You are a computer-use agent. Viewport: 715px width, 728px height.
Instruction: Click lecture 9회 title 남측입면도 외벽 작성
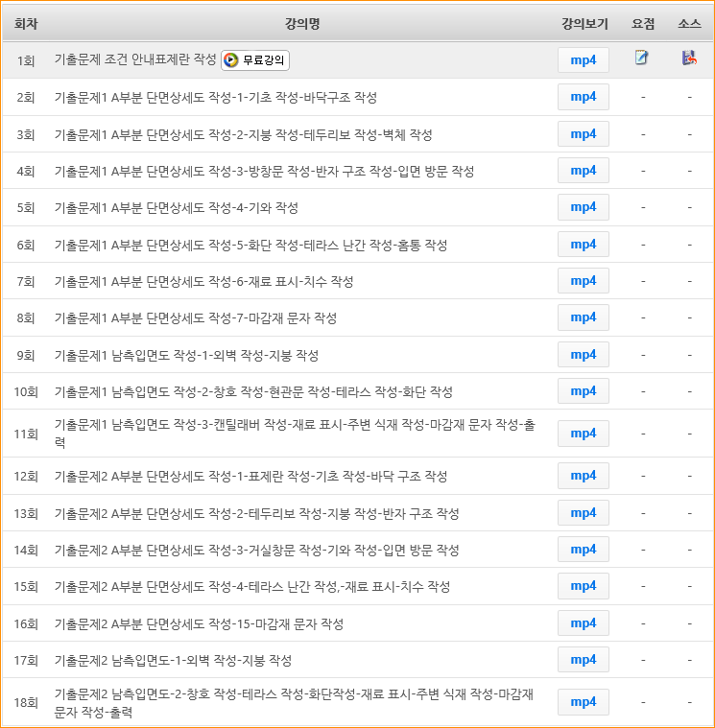point(186,355)
